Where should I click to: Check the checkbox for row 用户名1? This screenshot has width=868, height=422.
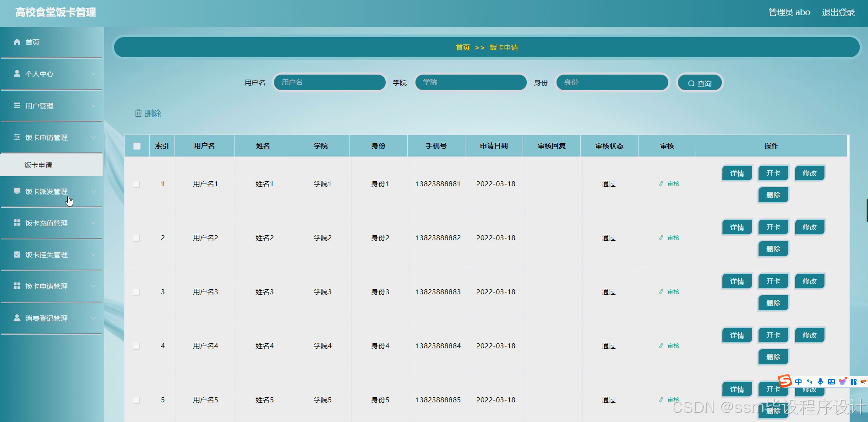136,184
